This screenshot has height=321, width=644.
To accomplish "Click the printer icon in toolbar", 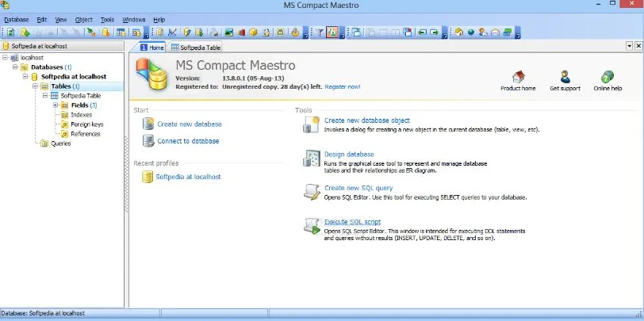I will click(214, 32).
